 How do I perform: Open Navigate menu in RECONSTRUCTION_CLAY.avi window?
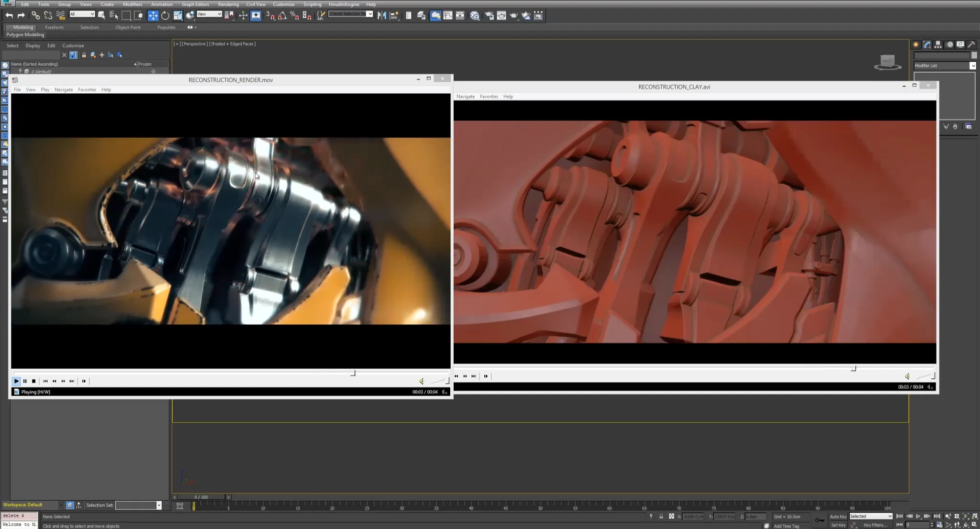466,97
